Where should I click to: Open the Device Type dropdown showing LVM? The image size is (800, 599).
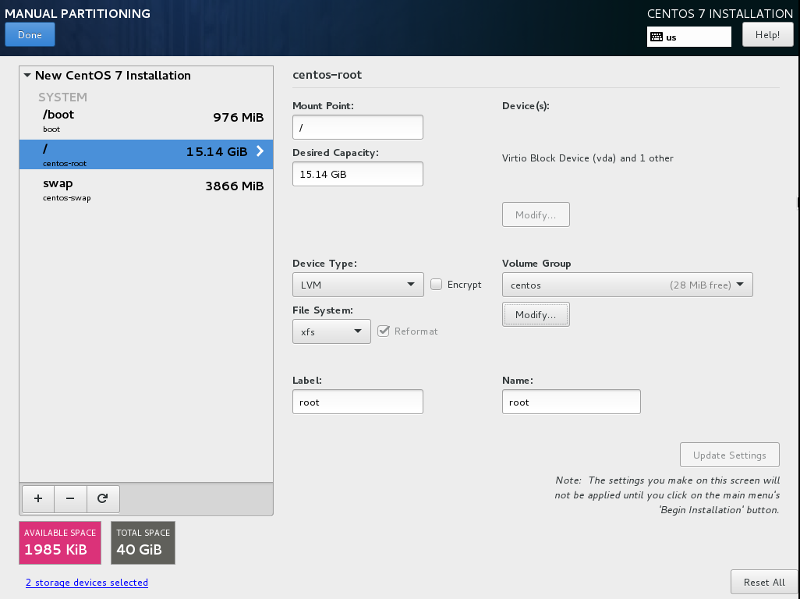357,284
